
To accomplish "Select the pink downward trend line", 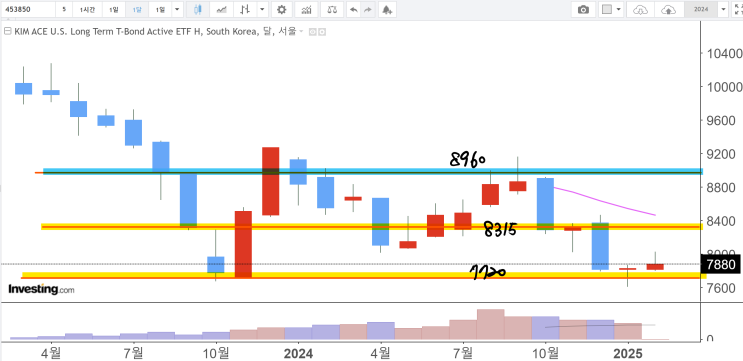I will pos(605,201).
